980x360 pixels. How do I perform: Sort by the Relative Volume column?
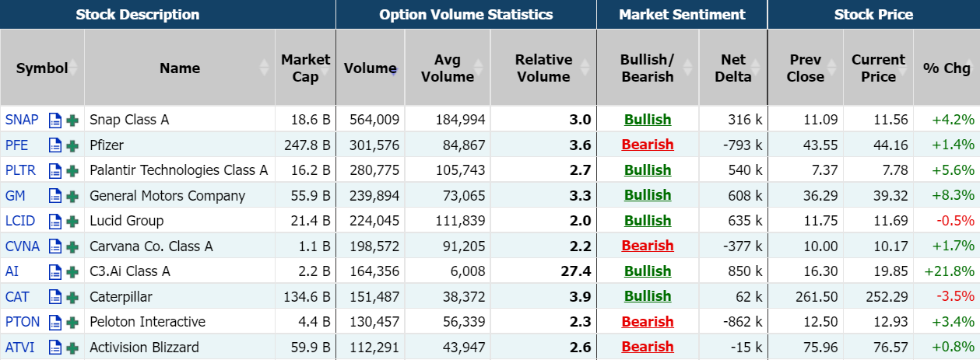(543, 68)
